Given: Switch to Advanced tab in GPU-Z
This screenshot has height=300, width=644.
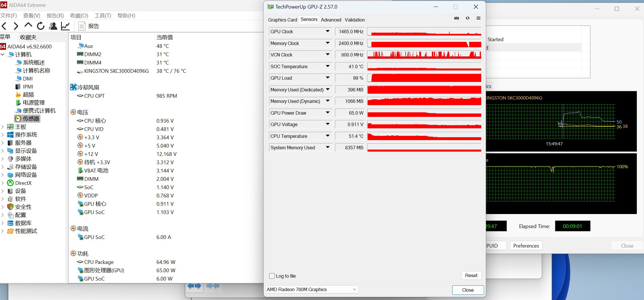Looking at the screenshot, I should [331, 20].
